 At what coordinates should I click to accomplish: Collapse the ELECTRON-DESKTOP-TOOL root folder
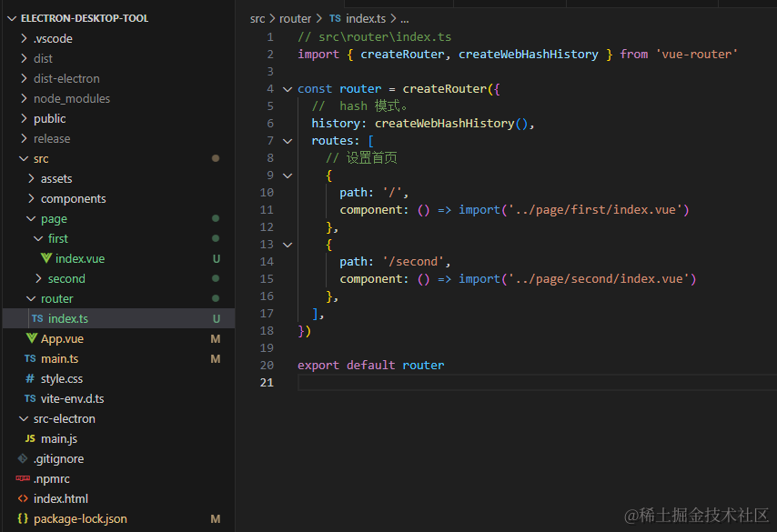pos(12,18)
